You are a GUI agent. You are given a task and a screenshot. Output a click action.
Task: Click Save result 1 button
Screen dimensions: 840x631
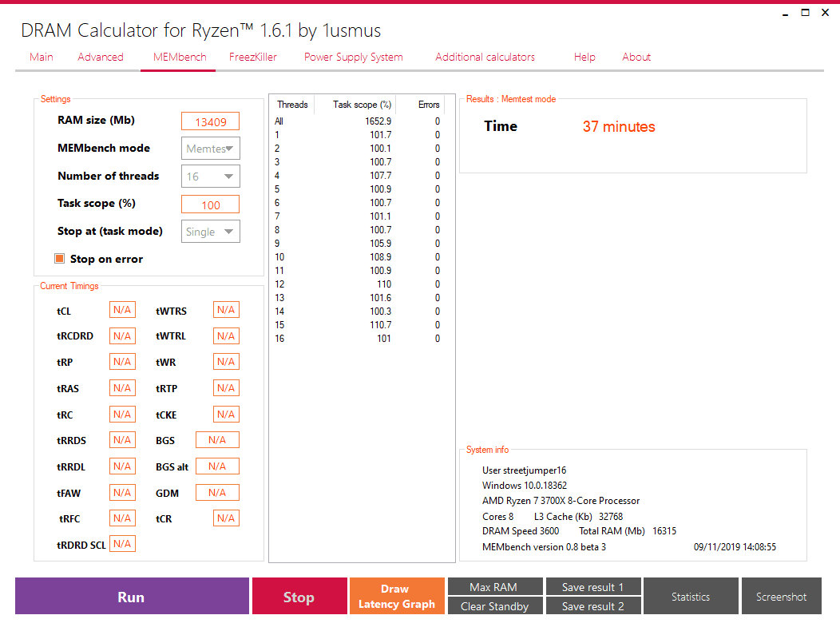[593, 586]
